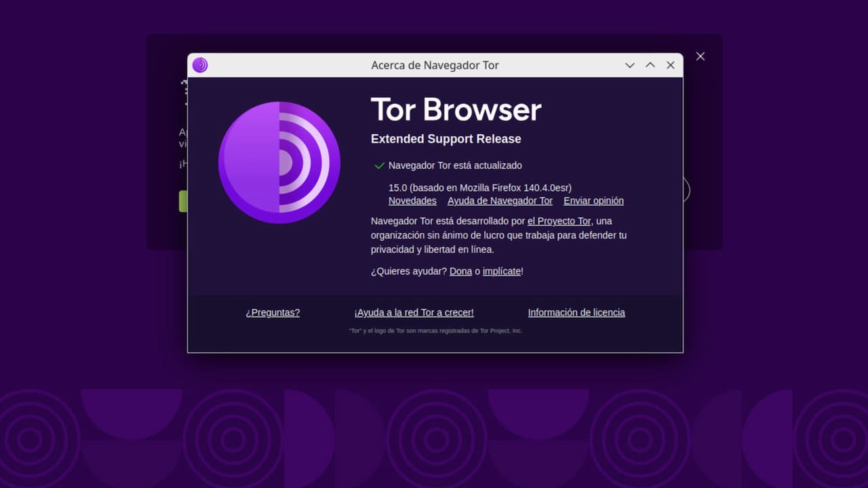
Task: Close the Acerca de Navegador Tor dialog
Action: coord(671,65)
